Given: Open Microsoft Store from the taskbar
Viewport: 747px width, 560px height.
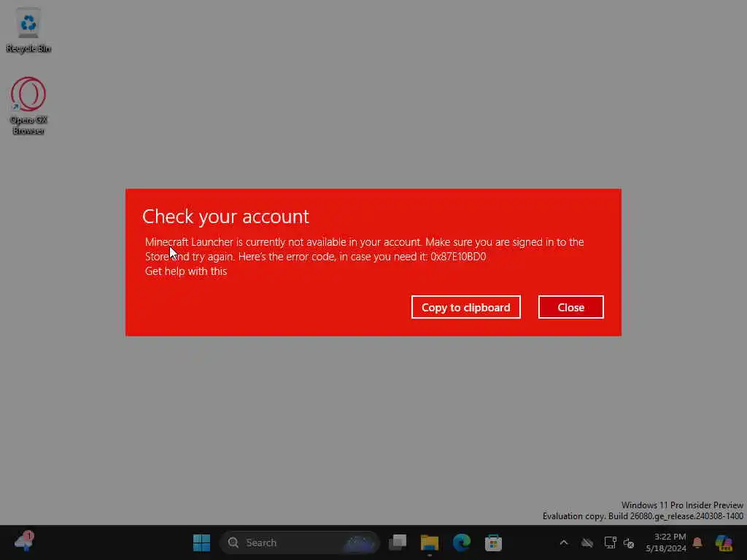Looking at the screenshot, I should pyautogui.click(x=493, y=542).
